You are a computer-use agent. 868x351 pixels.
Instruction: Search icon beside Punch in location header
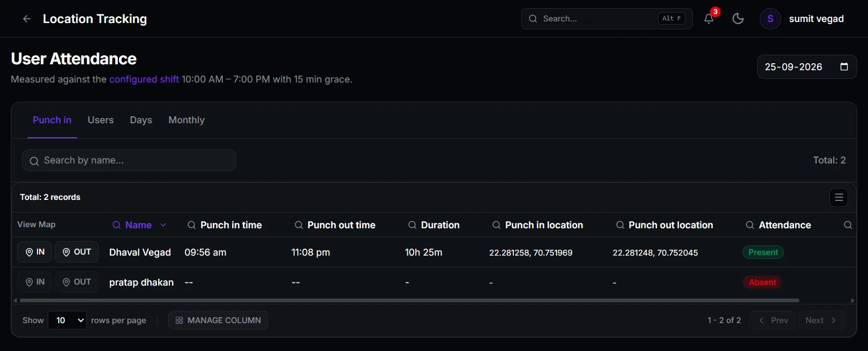coord(496,225)
